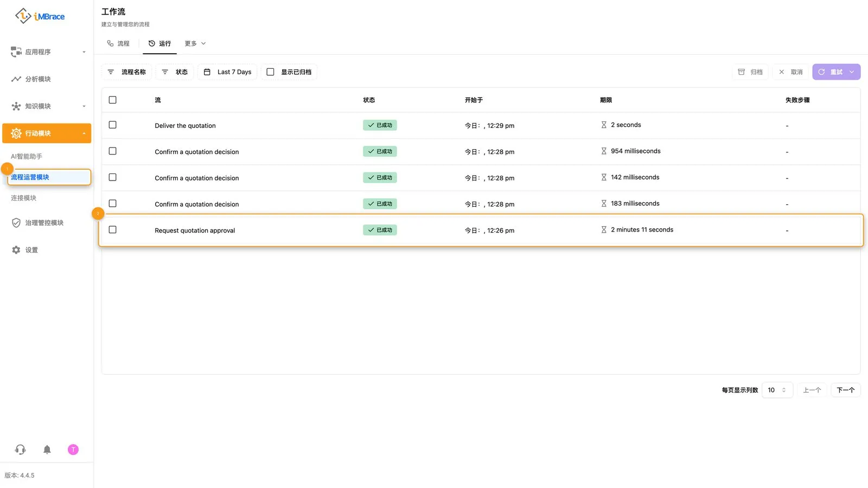The width and height of the screenshot is (868, 488).
Task: Open the rows per page selector
Action: pos(777,390)
